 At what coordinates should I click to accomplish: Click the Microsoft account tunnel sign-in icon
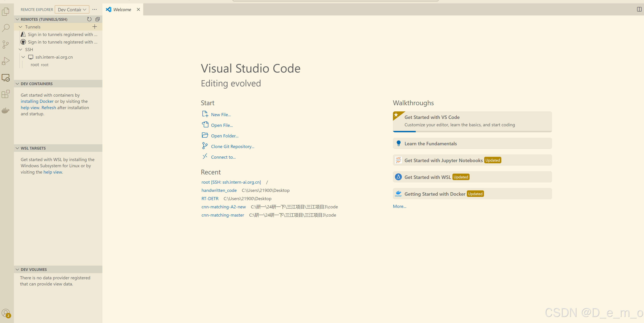[23, 34]
